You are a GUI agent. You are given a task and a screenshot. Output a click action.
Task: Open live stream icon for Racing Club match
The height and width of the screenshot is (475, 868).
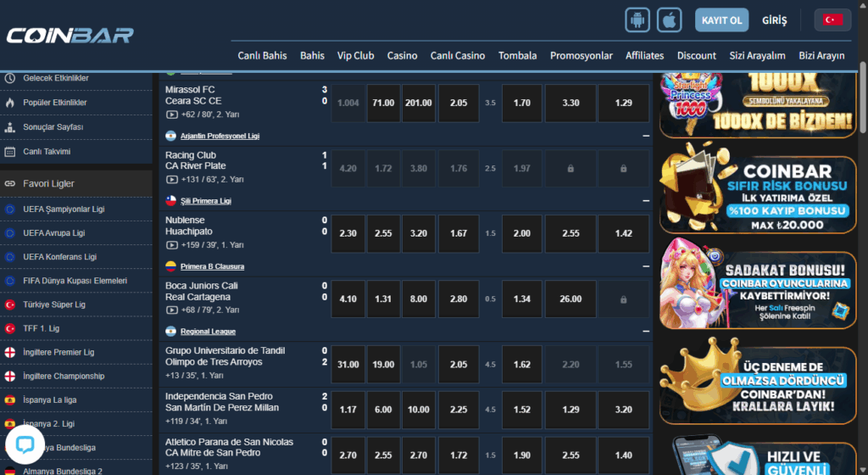coord(172,179)
